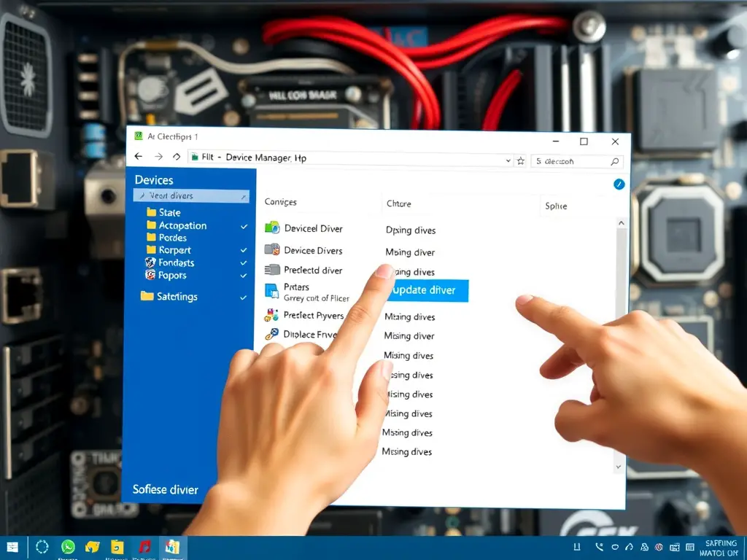747x560 pixels.
Task: Click the scrollbar down arrow in the list
Action: [x=619, y=467]
